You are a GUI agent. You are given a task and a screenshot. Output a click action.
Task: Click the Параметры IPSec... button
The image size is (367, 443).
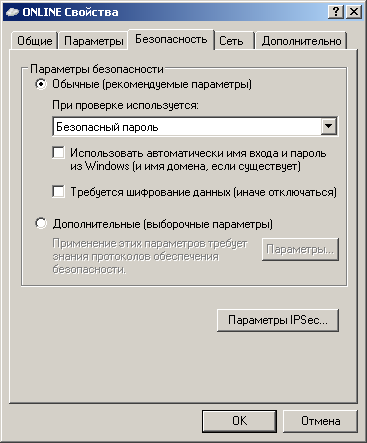(x=278, y=320)
